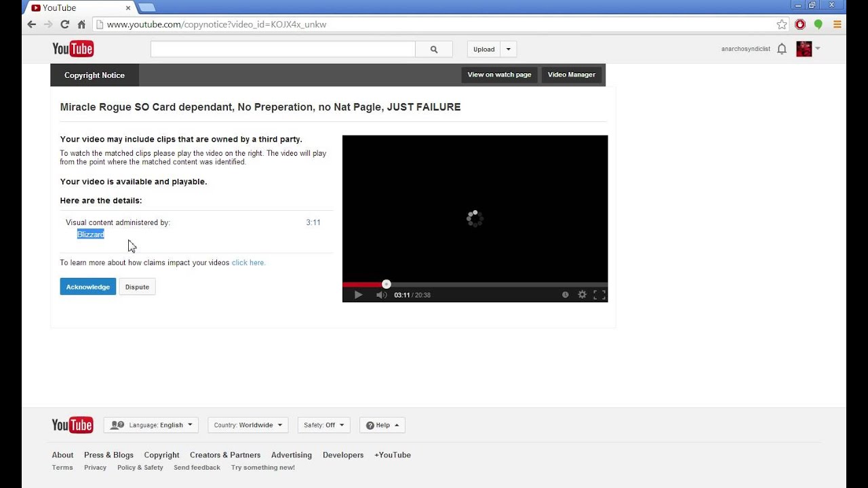
Task: Click the YouTube logo in the footer
Action: (x=73, y=425)
